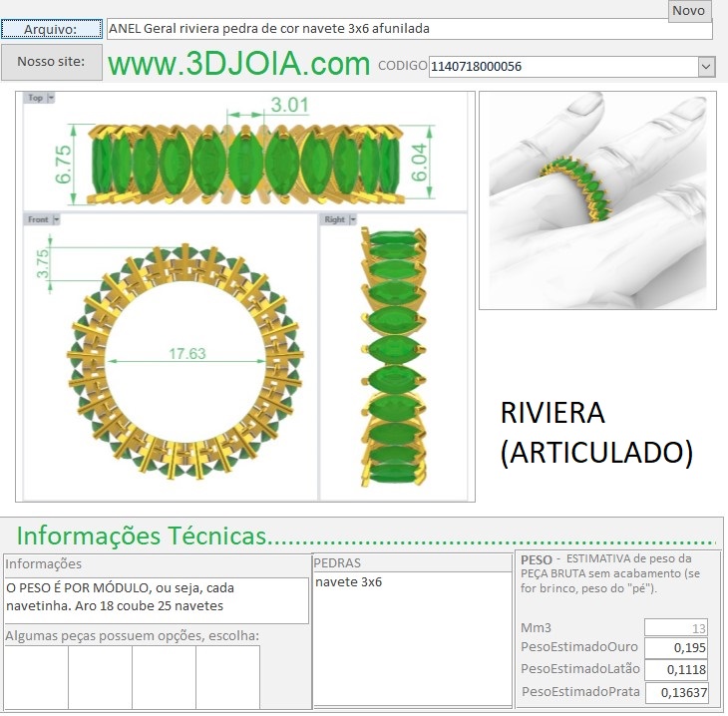The image size is (728, 716).
Task: Click the CODIGO value field
Action: tap(562, 67)
